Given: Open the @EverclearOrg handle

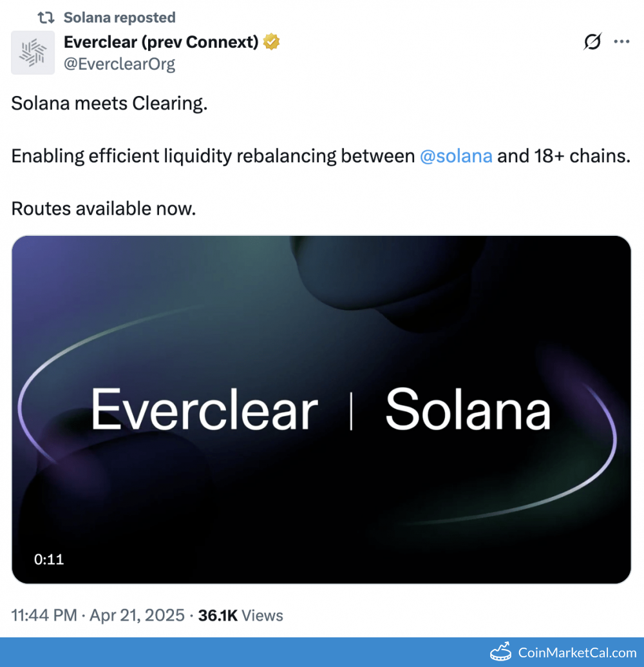Looking at the screenshot, I should (119, 64).
